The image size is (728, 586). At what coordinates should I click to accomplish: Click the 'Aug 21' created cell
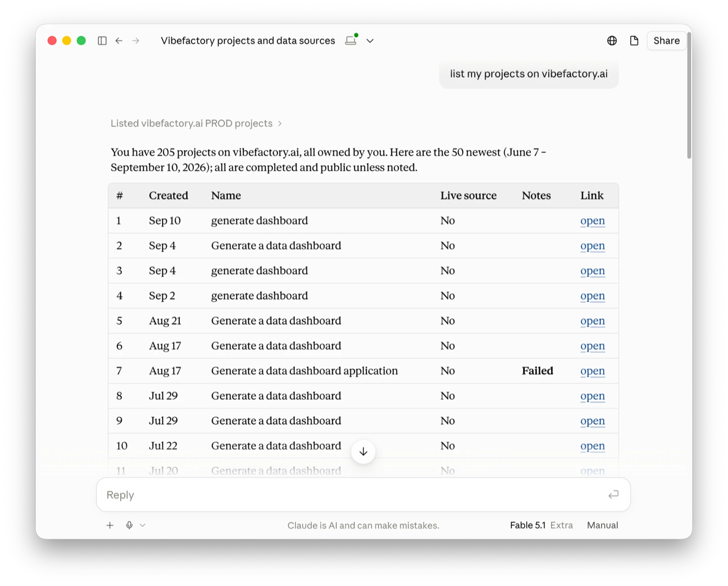pos(165,320)
